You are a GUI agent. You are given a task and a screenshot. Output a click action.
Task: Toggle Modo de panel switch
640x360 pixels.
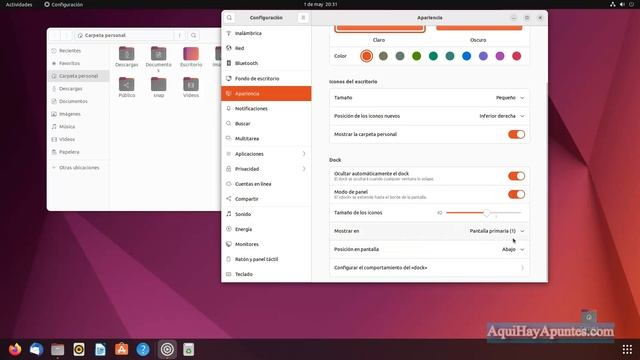[x=516, y=194]
